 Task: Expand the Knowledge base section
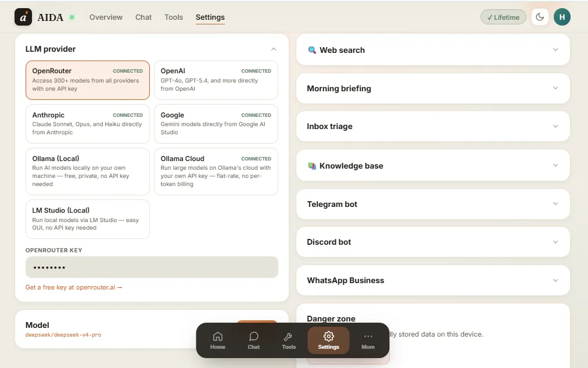(555, 166)
